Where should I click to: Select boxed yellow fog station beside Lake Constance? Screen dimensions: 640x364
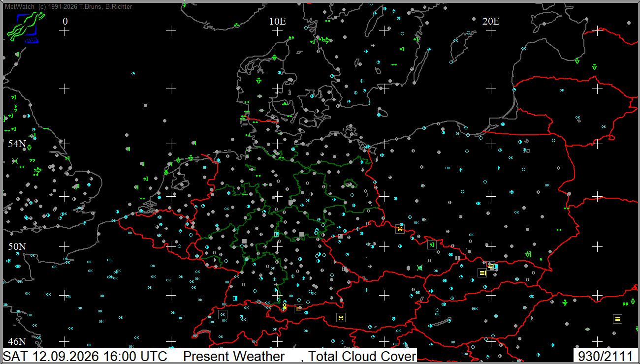tap(298, 308)
